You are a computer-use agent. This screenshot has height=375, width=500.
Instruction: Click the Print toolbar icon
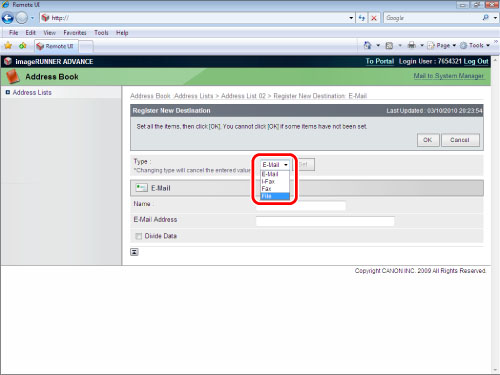point(412,45)
